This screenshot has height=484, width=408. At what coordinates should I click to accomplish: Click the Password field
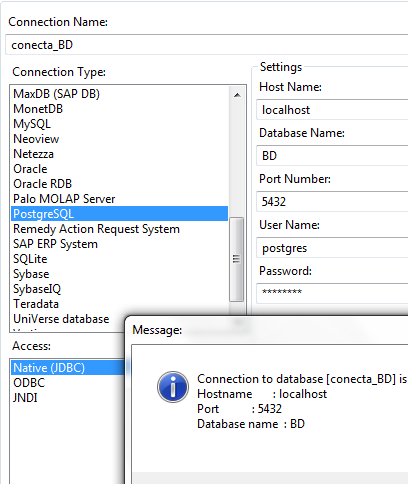click(x=332, y=293)
